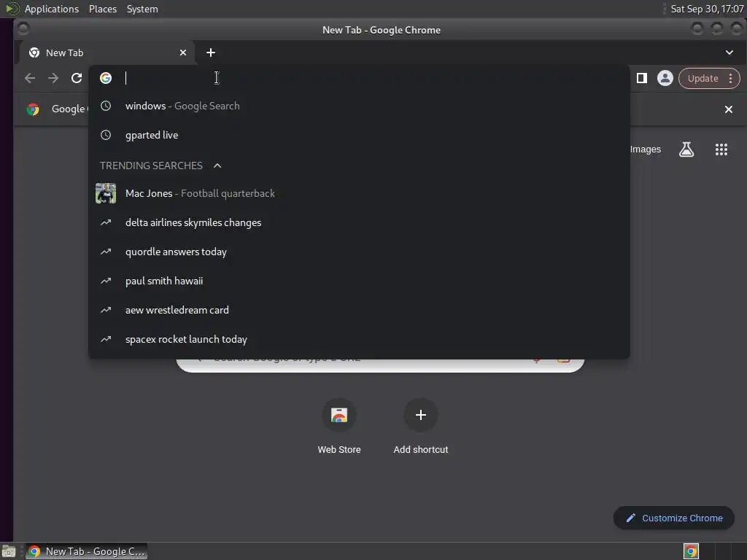Open the System menu

[x=142, y=9]
